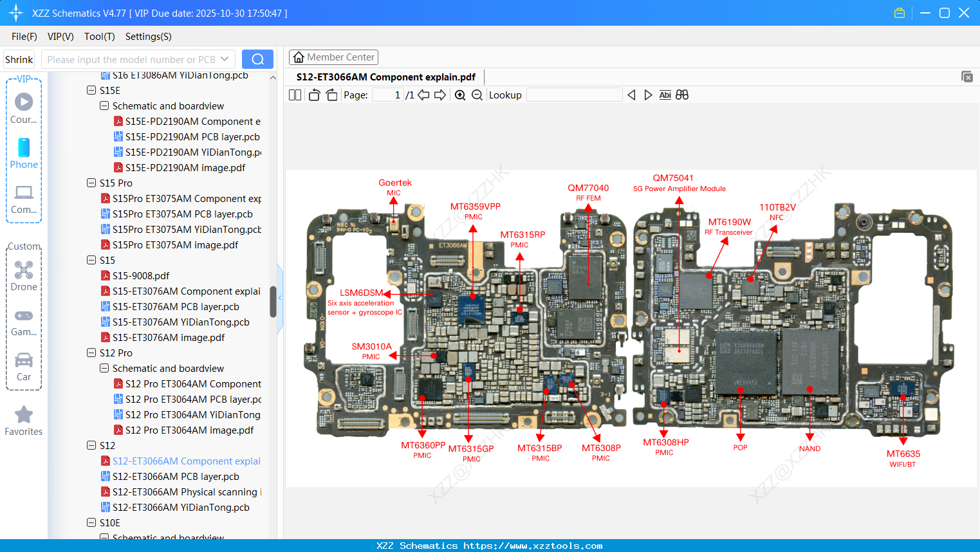The image size is (980, 552).
Task: Enable dual page view mode
Action: [x=295, y=95]
